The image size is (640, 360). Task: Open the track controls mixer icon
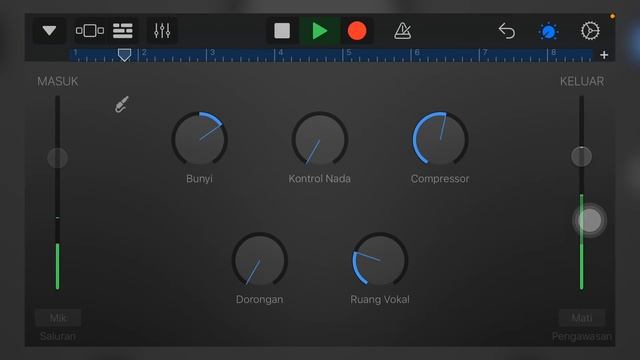(162, 31)
